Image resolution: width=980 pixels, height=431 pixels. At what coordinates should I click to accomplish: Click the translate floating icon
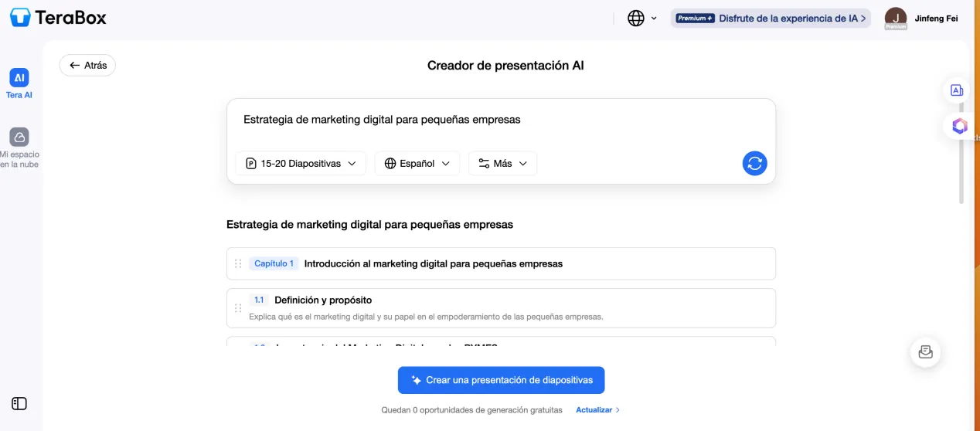pos(957,90)
